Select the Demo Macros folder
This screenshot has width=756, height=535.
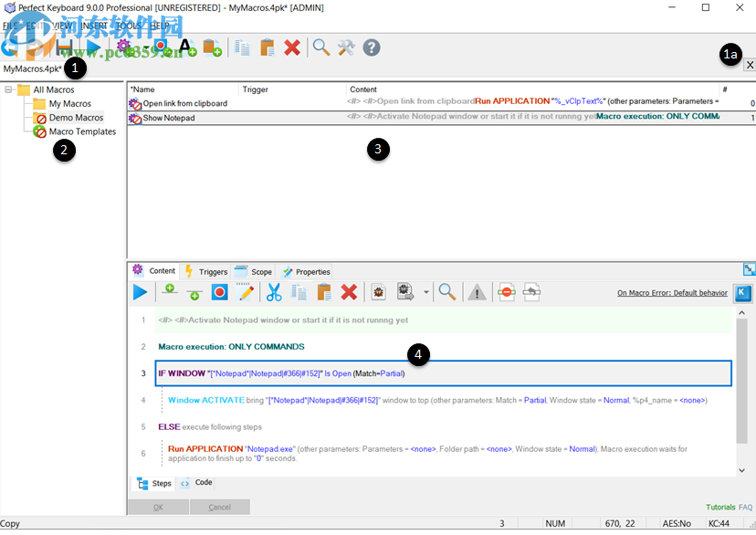tap(76, 118)
